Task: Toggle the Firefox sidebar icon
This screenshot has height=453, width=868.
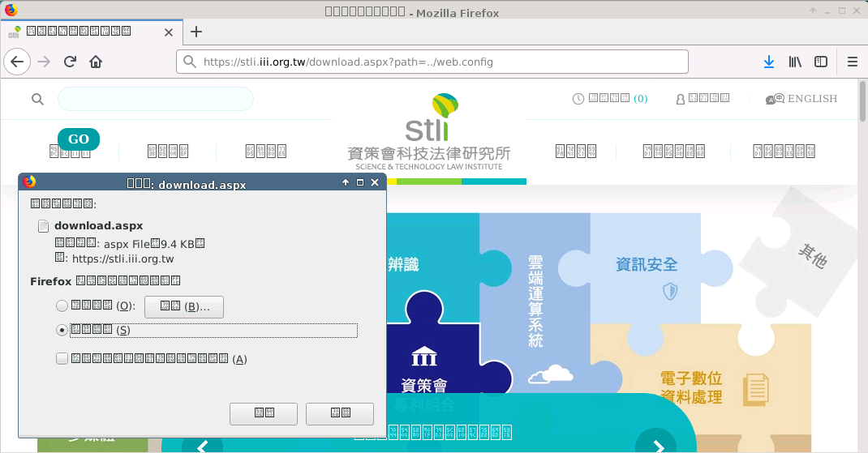Action: [x=821, y=62]
